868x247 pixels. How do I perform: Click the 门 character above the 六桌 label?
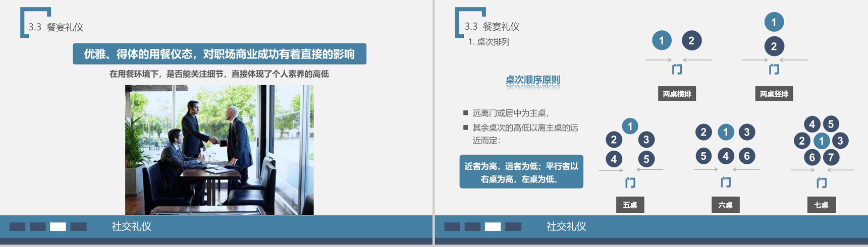point(726,182)
